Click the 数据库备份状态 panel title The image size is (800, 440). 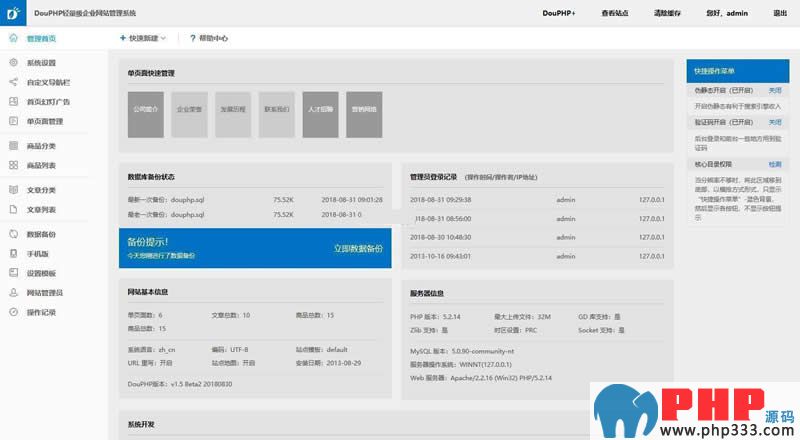pos(151,177)
